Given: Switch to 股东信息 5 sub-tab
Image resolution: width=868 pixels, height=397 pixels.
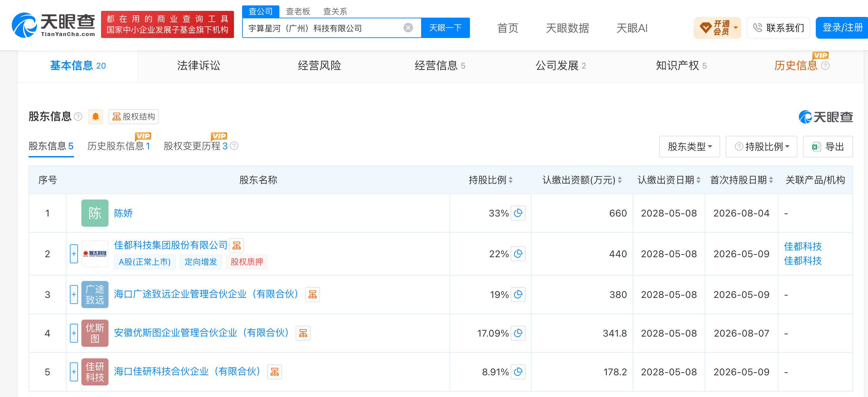Looking at the screenshot, I should (51, 146).
